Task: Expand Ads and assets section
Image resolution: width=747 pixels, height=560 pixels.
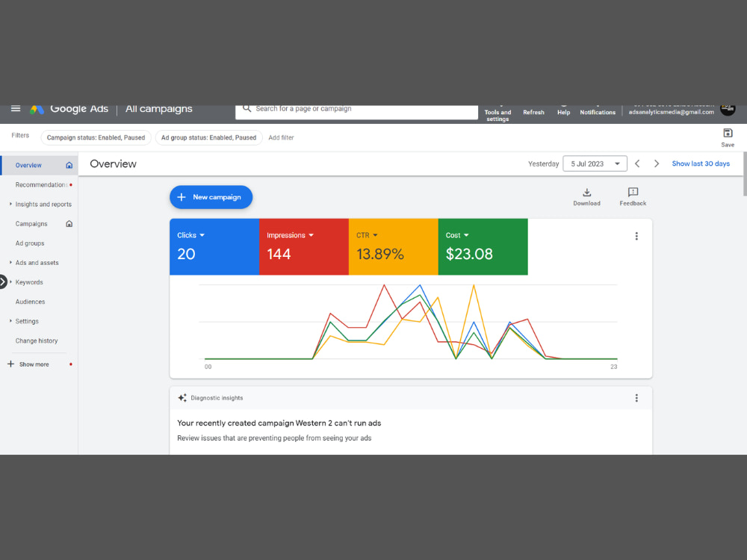Action: [10, 262]
